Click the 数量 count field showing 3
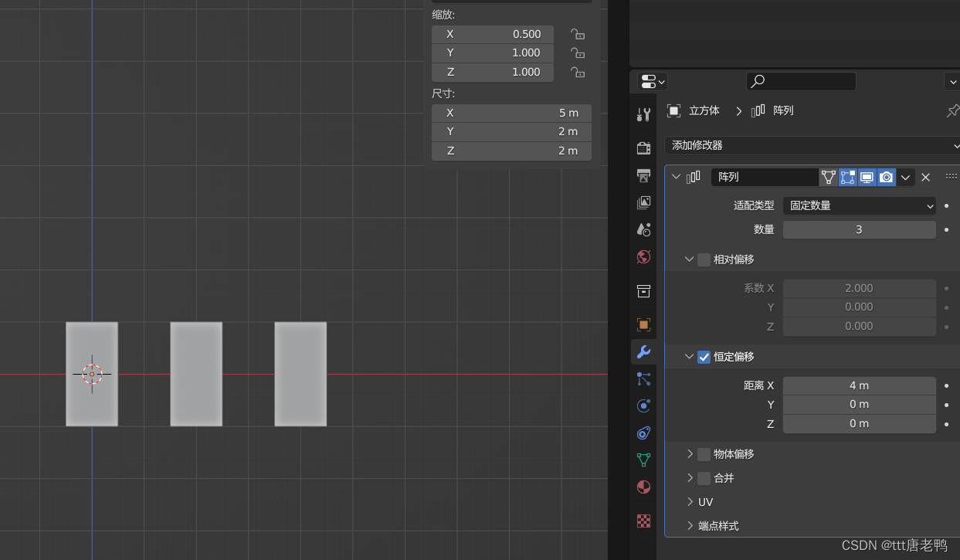Screen dimensions: 960x560 click(860, 229)
